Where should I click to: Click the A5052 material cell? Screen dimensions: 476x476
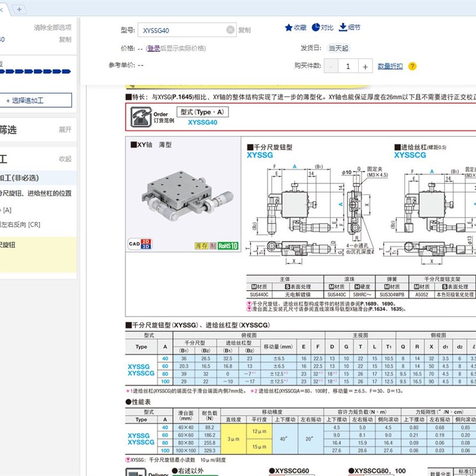[422, 295]
